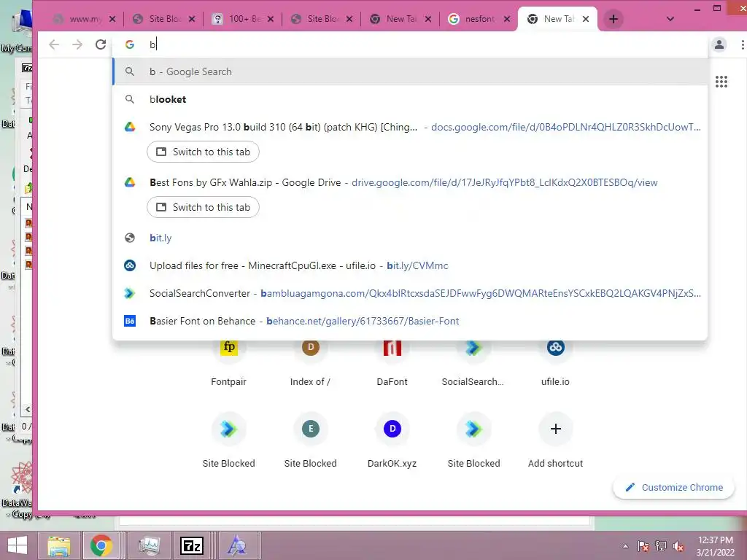
Task: Open the bit.ly suggestion
Action: 410,238
